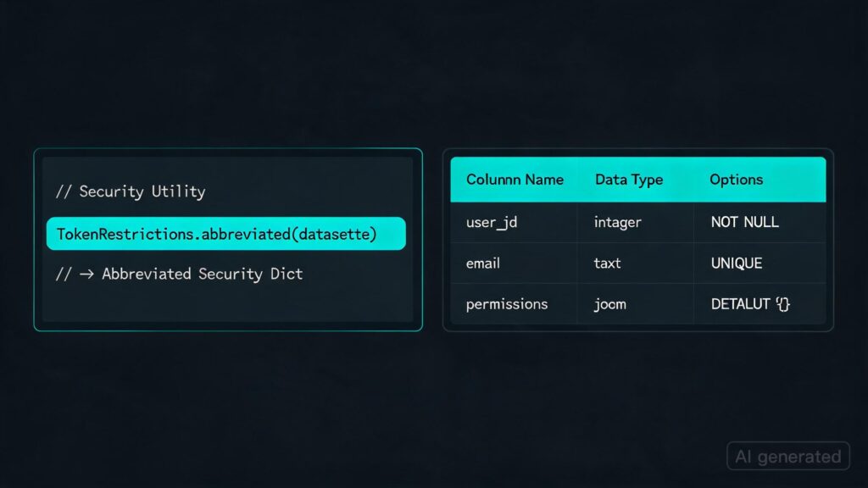
Task: Select the 'joom' data type cell
Action: pos(636,304)
